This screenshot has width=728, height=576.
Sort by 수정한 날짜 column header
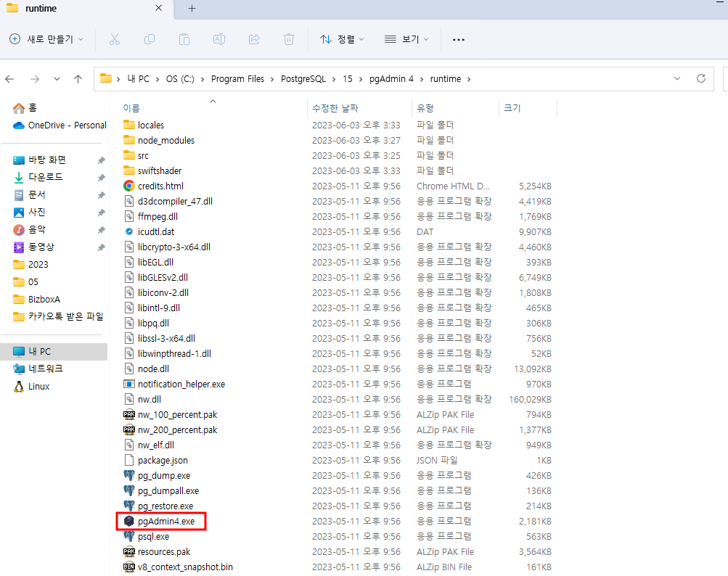point(335,108)
